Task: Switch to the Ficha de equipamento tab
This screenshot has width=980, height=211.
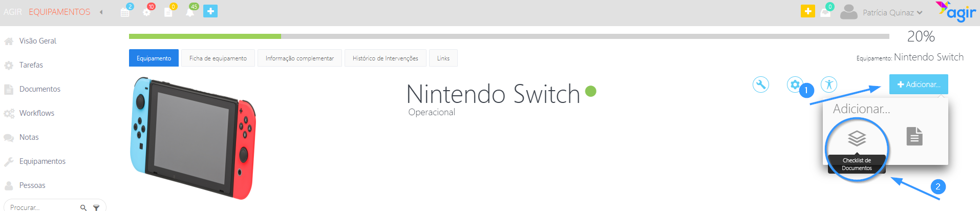Action: (218, 58)
